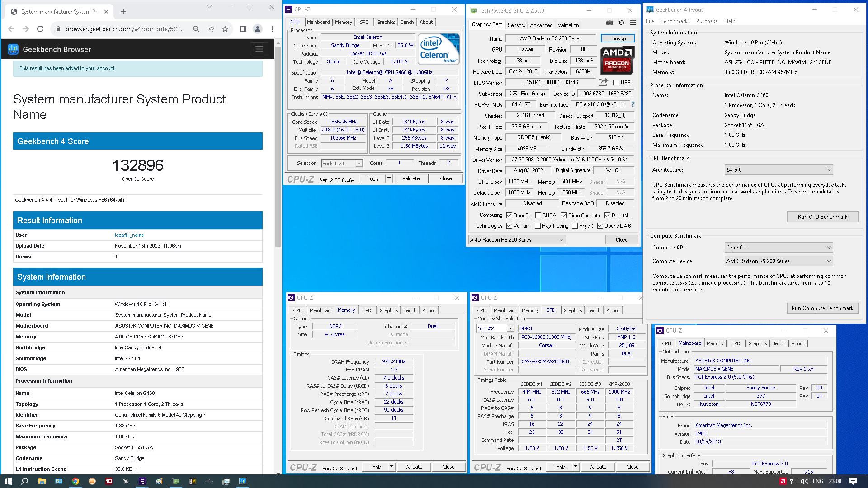868x488 pixels.
Task: Open the Help menu in Geekbench 4
Action: tap(730, 21)
